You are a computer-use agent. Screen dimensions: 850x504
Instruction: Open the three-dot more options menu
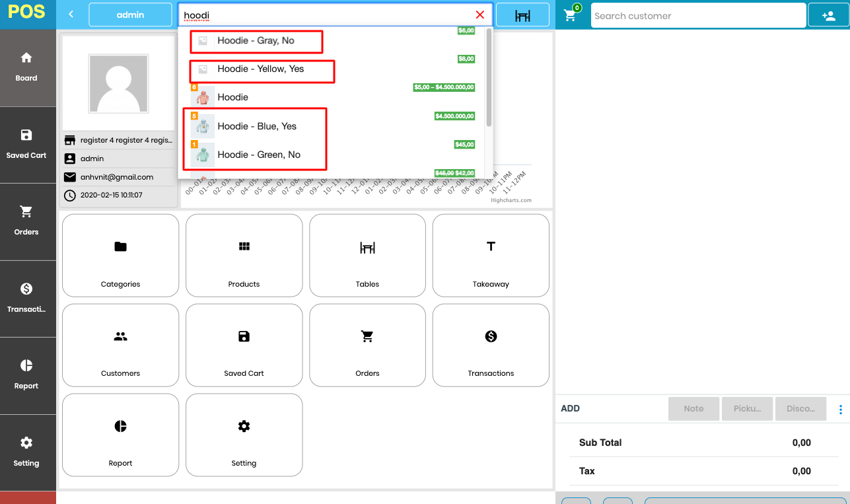[840, 409]
